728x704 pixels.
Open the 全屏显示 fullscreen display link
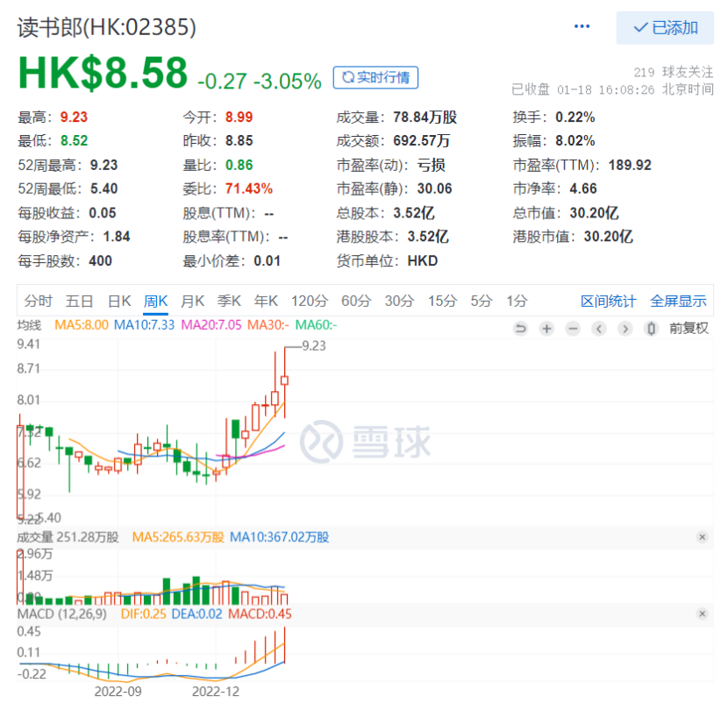click(x=678, y=301)
